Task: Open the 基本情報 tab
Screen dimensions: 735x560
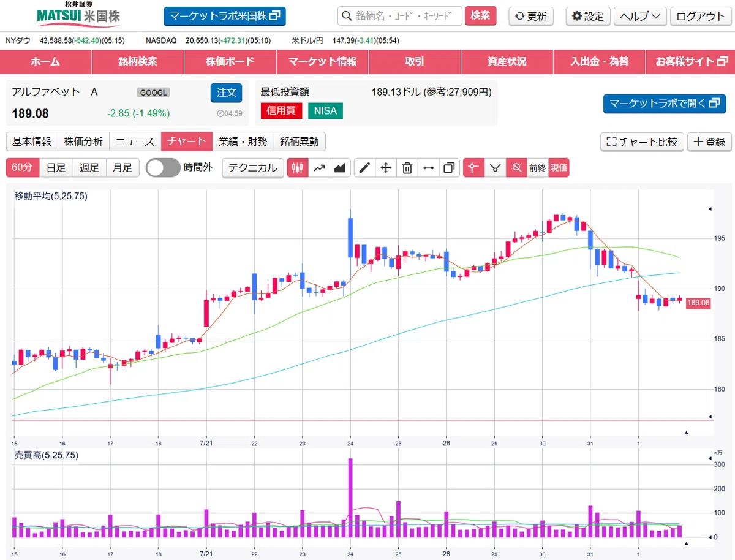Action: [x=32, y=142]
